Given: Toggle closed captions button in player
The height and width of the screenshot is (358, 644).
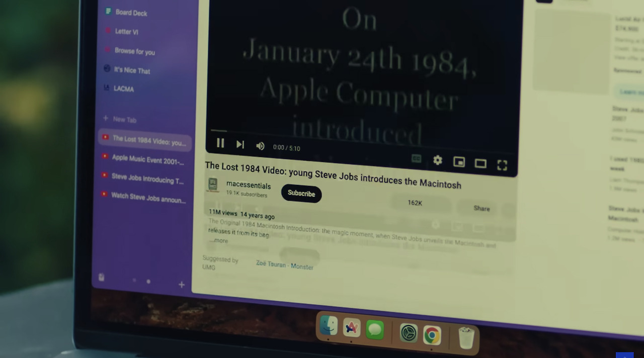Looking at the screenshot, I should point(417,158).
